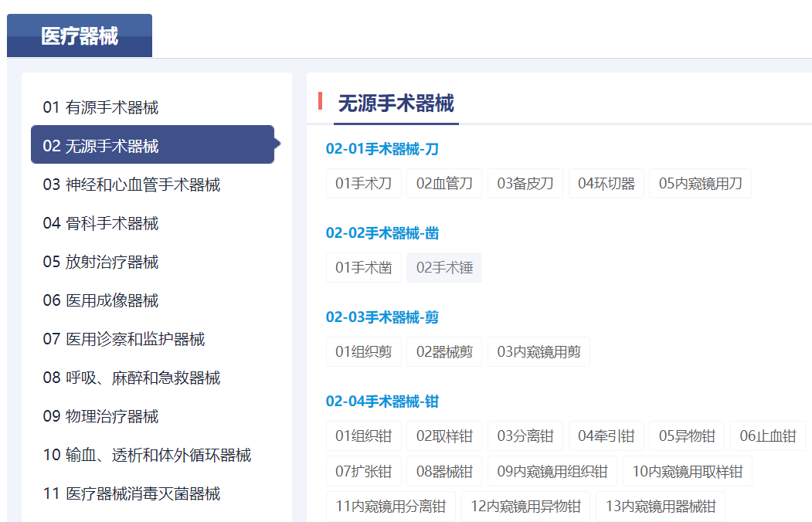Open the 02-04手术器械-钳 subcategory link
The width and height of the screenshot is (812, 522).
click(382, 402)
